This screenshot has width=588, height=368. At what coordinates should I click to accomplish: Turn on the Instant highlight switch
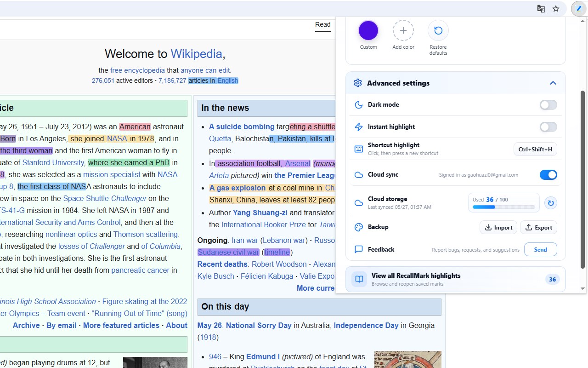(548, 127)
